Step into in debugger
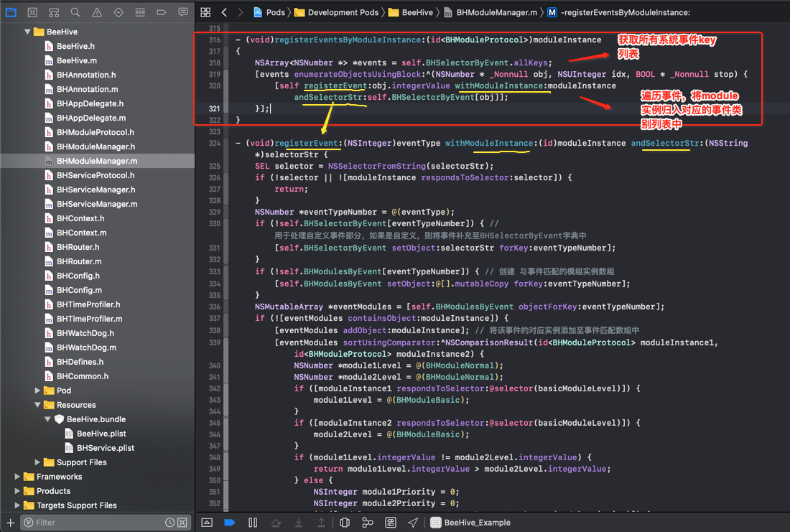 coord(299,523)
